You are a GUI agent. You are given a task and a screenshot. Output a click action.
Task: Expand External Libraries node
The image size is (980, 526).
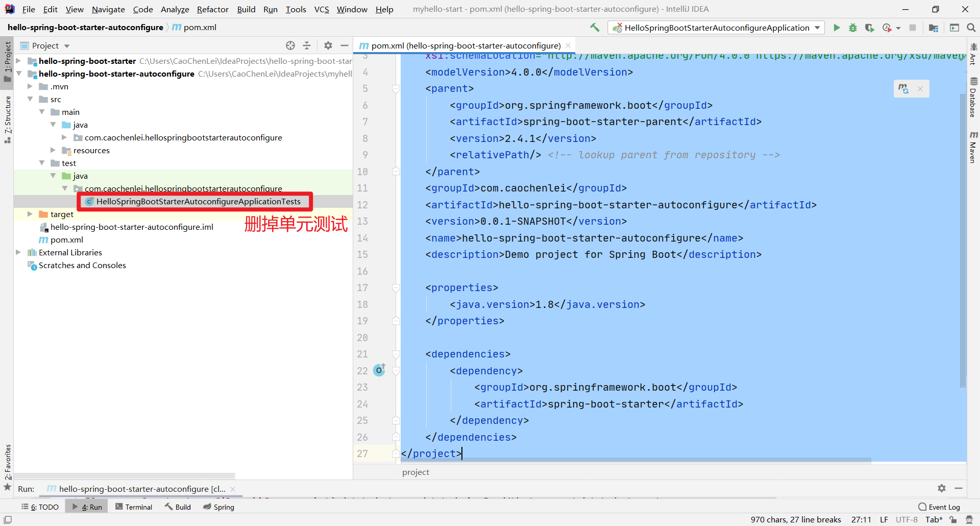[19, 252]
